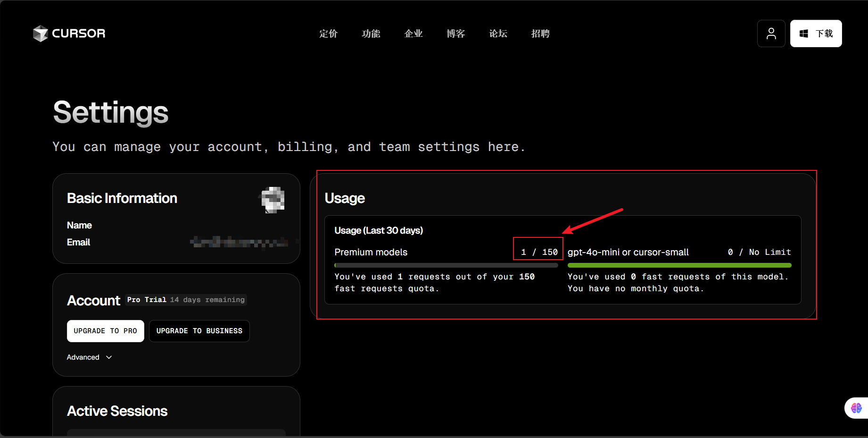Click the gpt-4o-mini green usage bar
868x438 pixels.
(679, 265)
